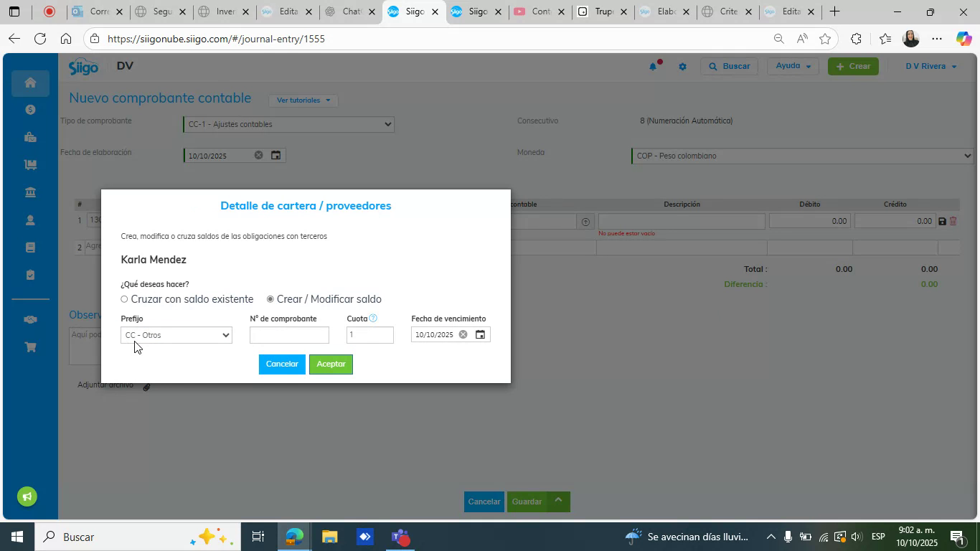Click the circular arrow icon in row 1
Screen dimensions: 980x551
tap(585, 222)
